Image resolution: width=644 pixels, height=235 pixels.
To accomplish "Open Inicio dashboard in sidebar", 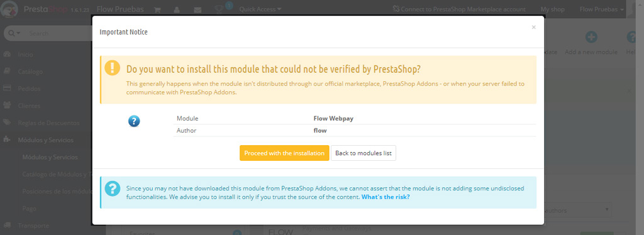I will pos(25,55).
